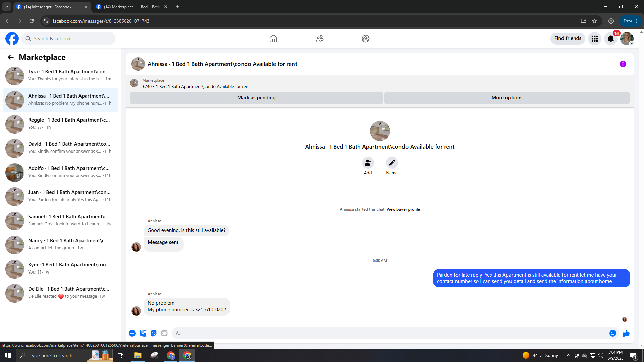Click the install app icon in address bar
Image resolution: width=644 pixels, height=362 pixels.
[584, 21]
